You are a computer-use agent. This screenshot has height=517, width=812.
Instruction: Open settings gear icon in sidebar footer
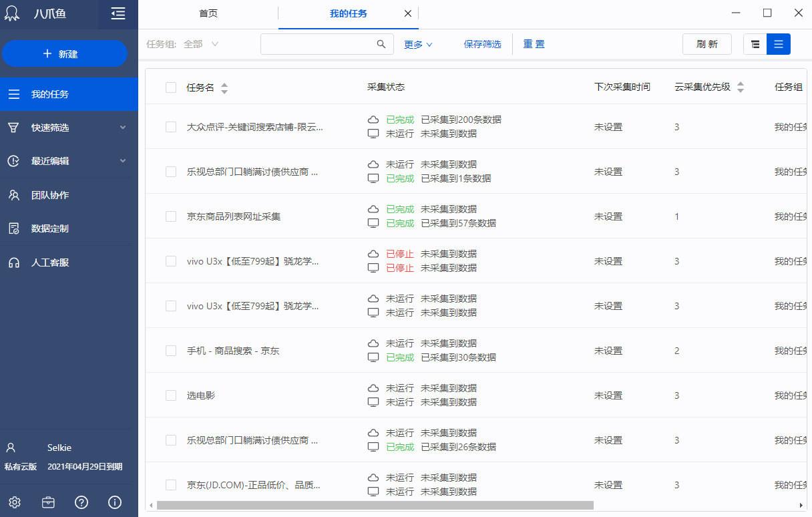(15, 502)
